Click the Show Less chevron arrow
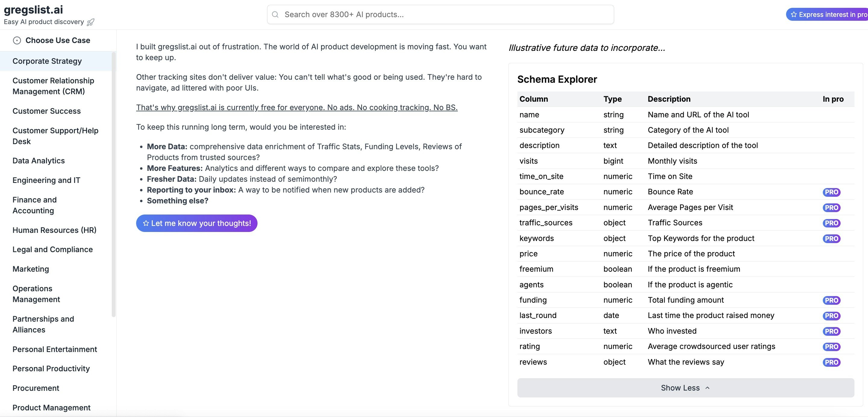 click(x=707, y=388)
